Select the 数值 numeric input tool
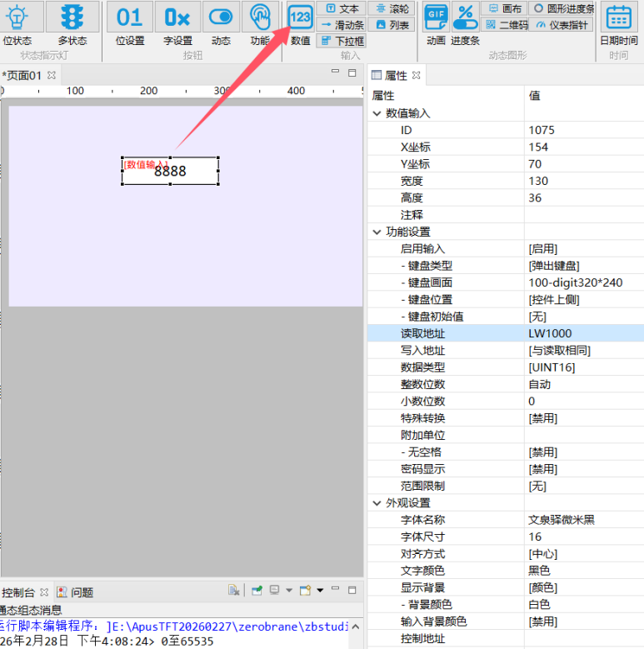The image size is (644, 649). click(x=300, y=22)
